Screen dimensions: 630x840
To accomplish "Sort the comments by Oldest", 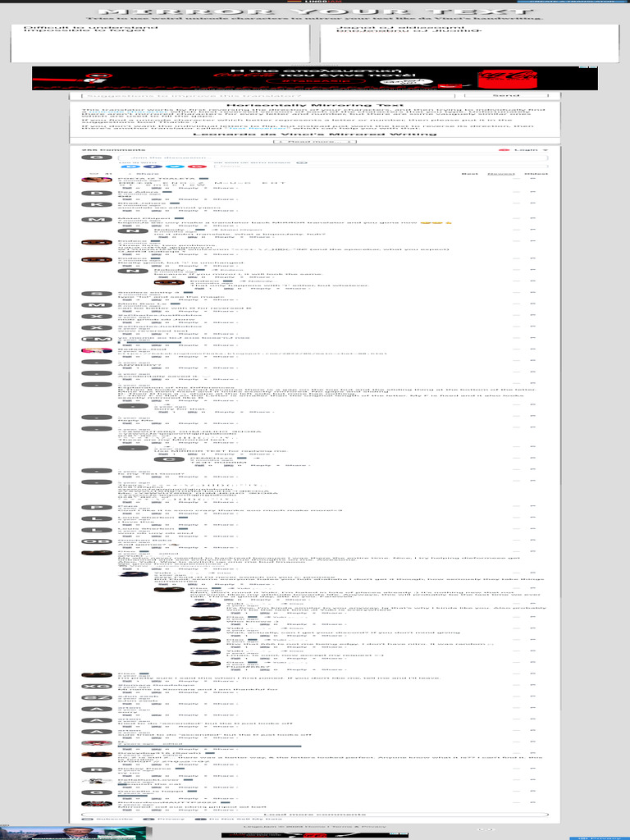I will [536, 174].
